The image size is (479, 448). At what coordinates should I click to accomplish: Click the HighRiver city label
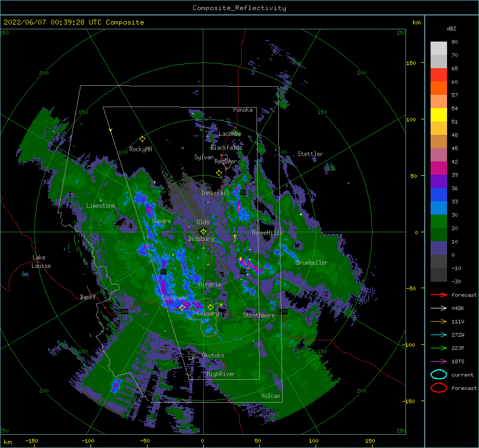click(x=220, y=374)
